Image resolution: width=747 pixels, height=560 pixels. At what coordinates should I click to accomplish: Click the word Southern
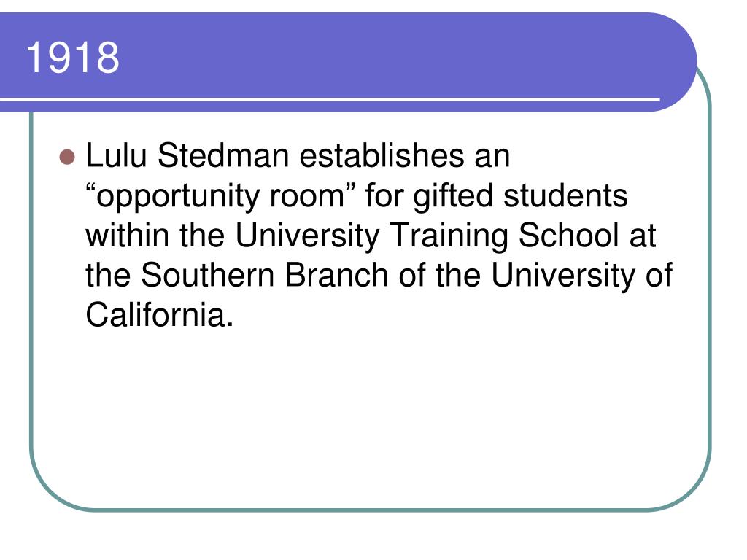click(207, 275)
